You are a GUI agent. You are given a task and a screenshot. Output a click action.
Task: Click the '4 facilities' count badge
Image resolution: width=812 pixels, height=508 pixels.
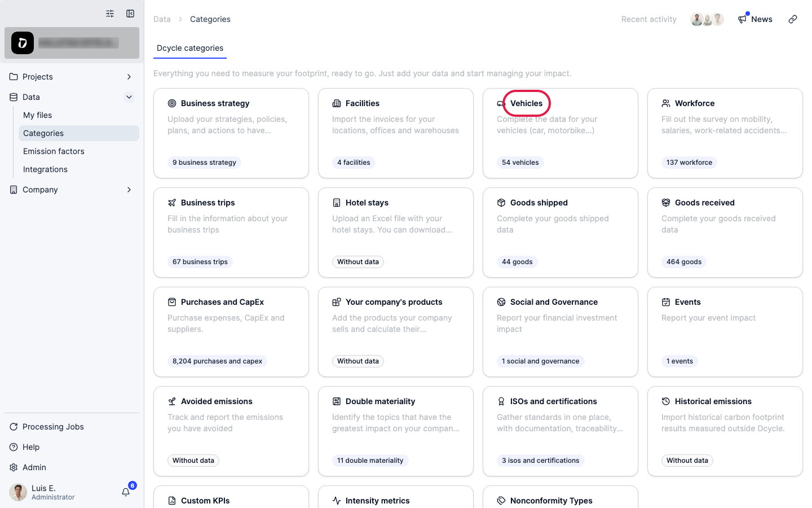tap(354, 163)
